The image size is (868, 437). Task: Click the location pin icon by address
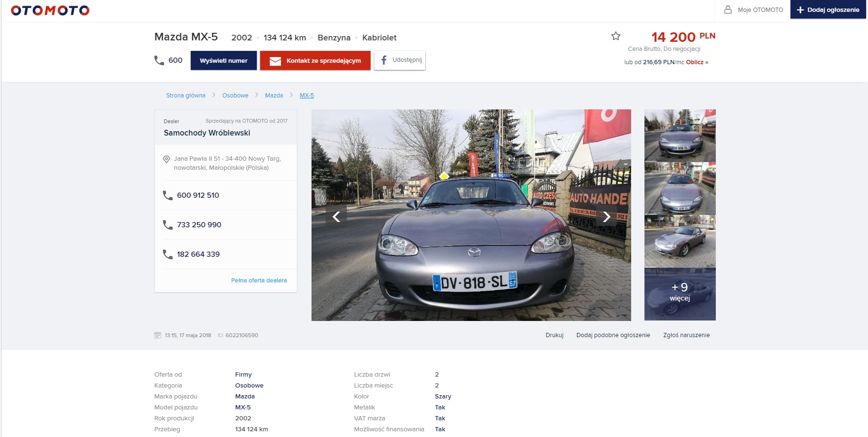[x=166, y=159]
